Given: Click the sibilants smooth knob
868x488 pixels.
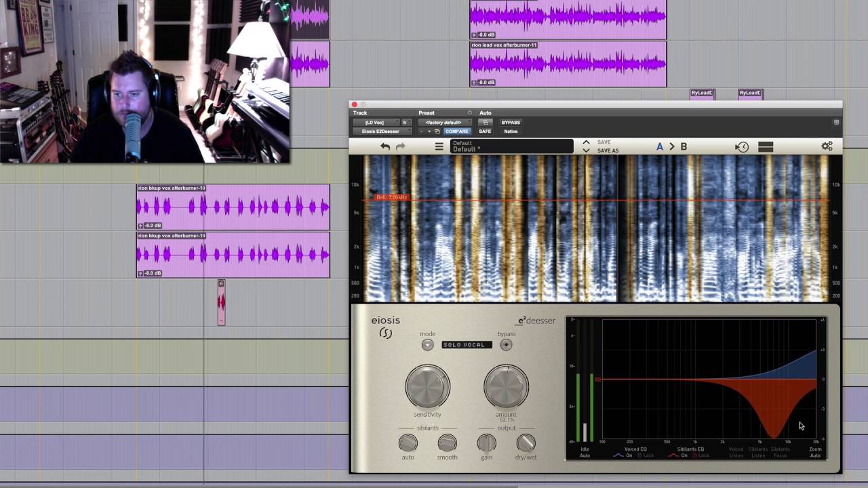Looking at the screenshot, I should pyautogui.click(x=447, y=443).
